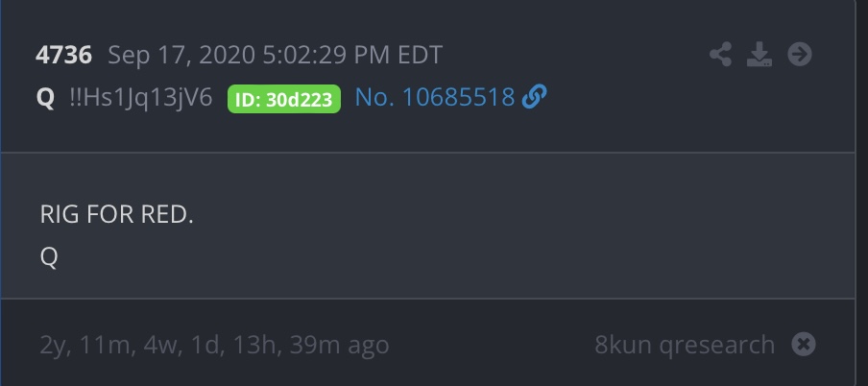
Task: Dismiss the 8kun qresearch filter x icon
Action: point(804,344)
